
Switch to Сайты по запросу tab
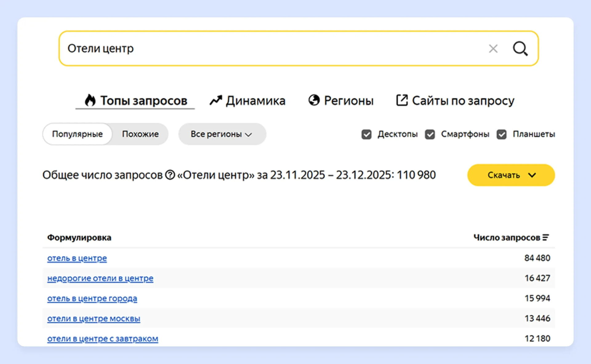coord(463,101)
